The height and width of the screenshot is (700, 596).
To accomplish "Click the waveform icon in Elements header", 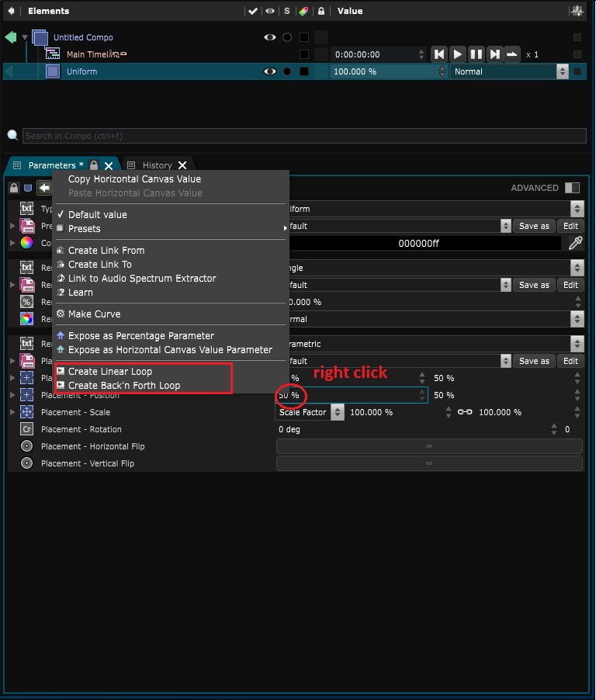I will [x=577, y=11].
